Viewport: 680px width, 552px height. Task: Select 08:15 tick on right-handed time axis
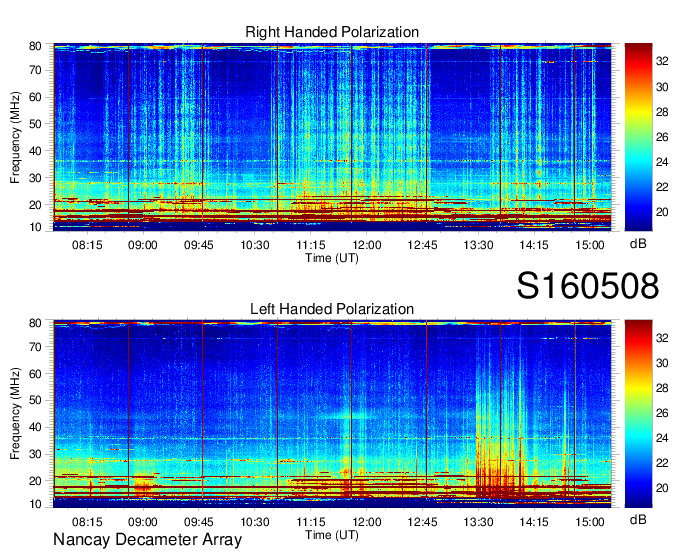(x=87, y=245)
